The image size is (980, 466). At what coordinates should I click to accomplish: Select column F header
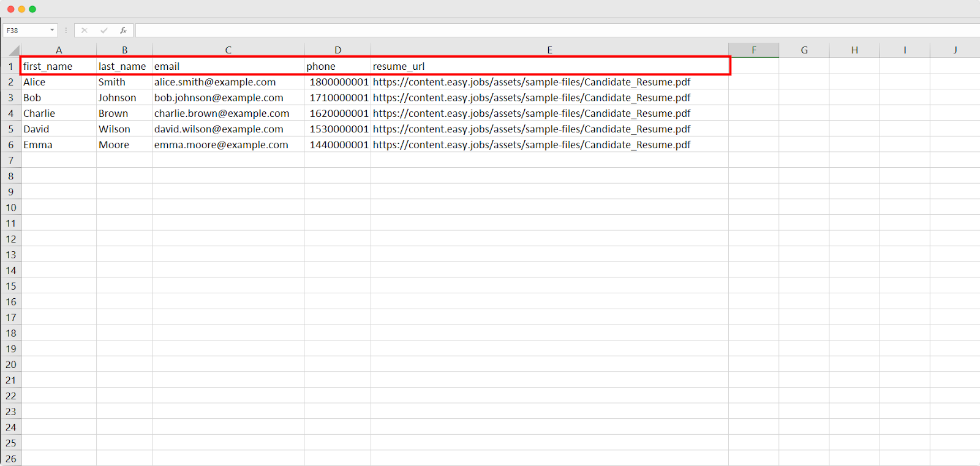tap(753, 50)
